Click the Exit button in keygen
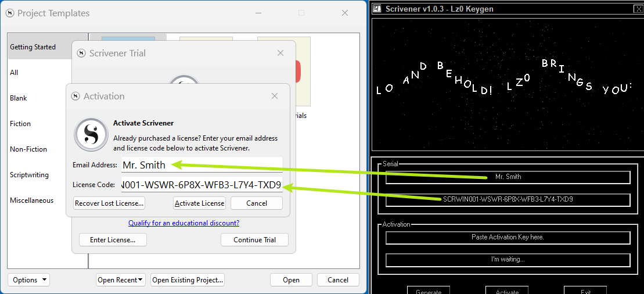 [586, 291]
